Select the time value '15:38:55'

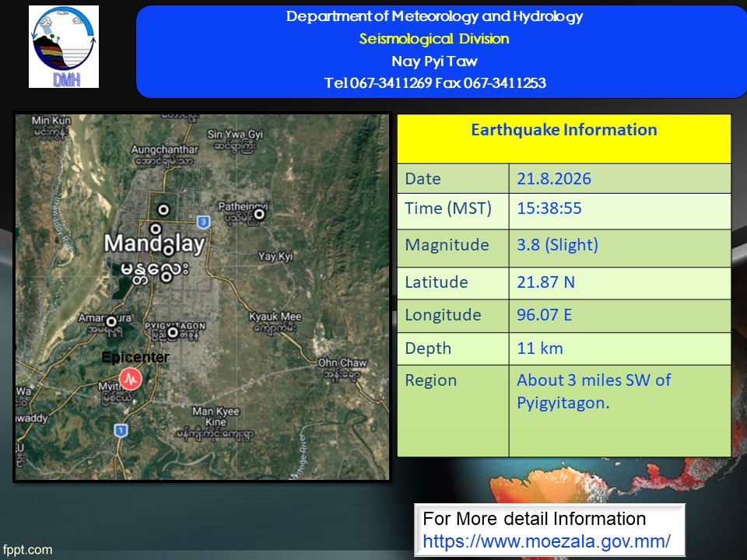tap(549, 208)
